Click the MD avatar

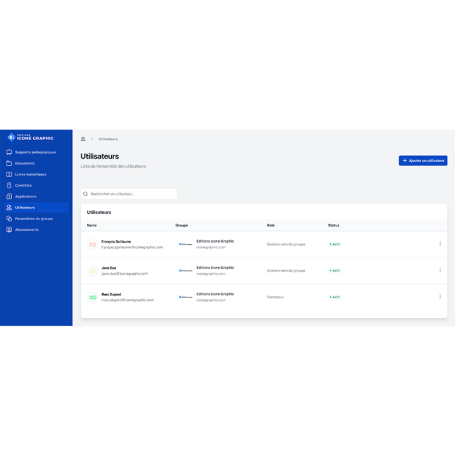coord(93,297)
